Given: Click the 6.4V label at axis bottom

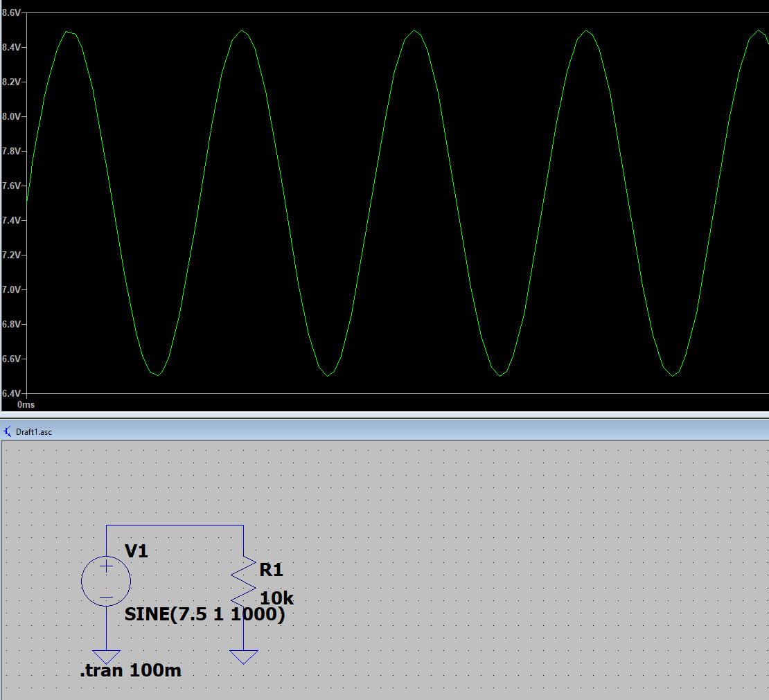Looking at the screenshot, I should [11, 393].
